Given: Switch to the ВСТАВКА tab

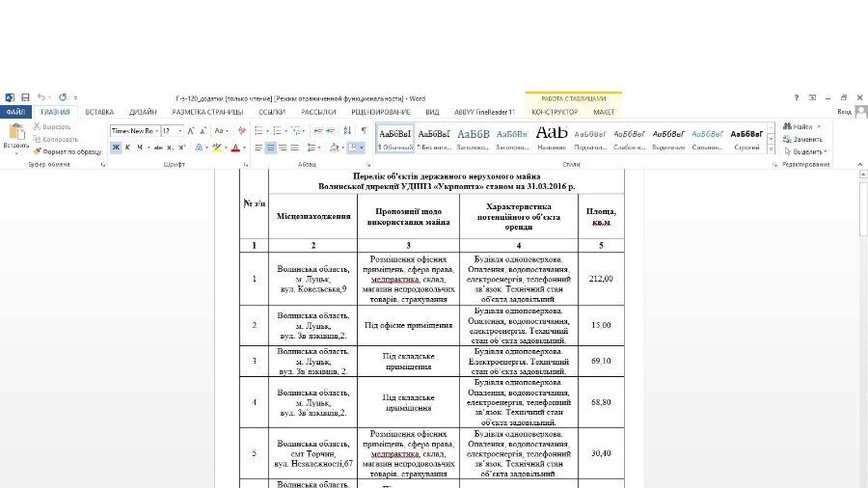Looking at the screenshot, I should tap(98, 112).
